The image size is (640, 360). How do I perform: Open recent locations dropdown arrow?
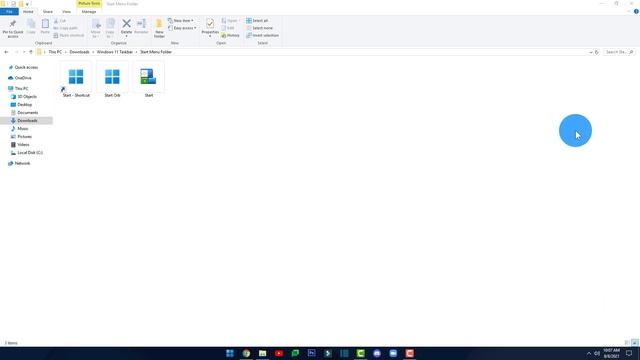coord(24,52)
